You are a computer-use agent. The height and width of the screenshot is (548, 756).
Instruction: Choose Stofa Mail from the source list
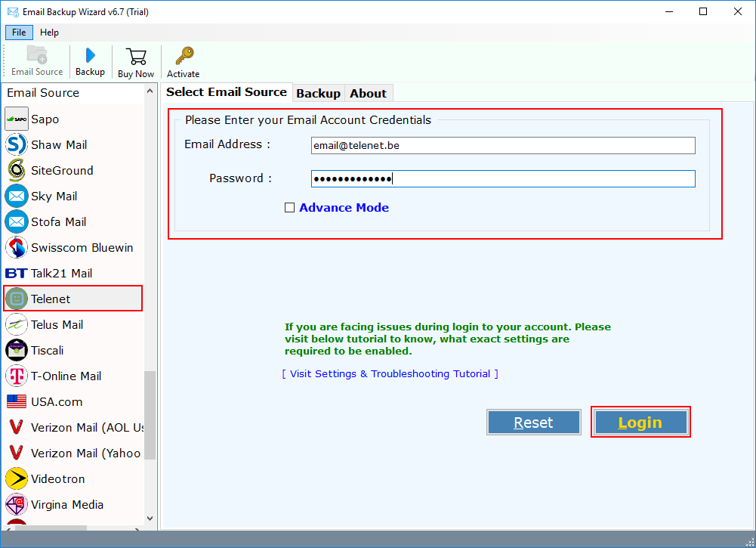coord(58,222)
